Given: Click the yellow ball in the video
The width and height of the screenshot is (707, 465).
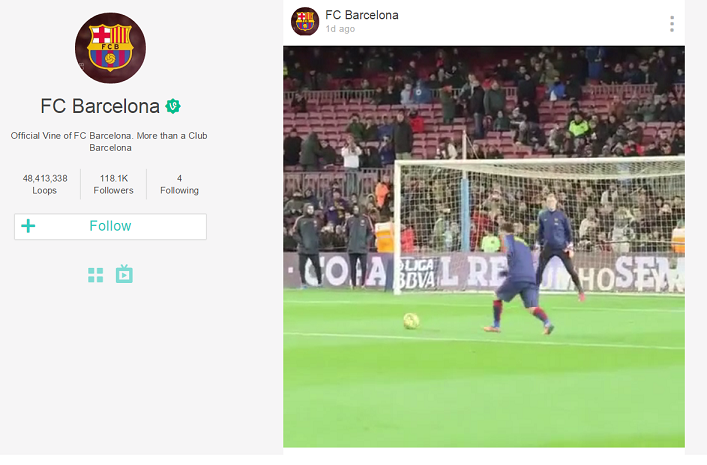Looking at the screenshot, I should tap(411, 321).
